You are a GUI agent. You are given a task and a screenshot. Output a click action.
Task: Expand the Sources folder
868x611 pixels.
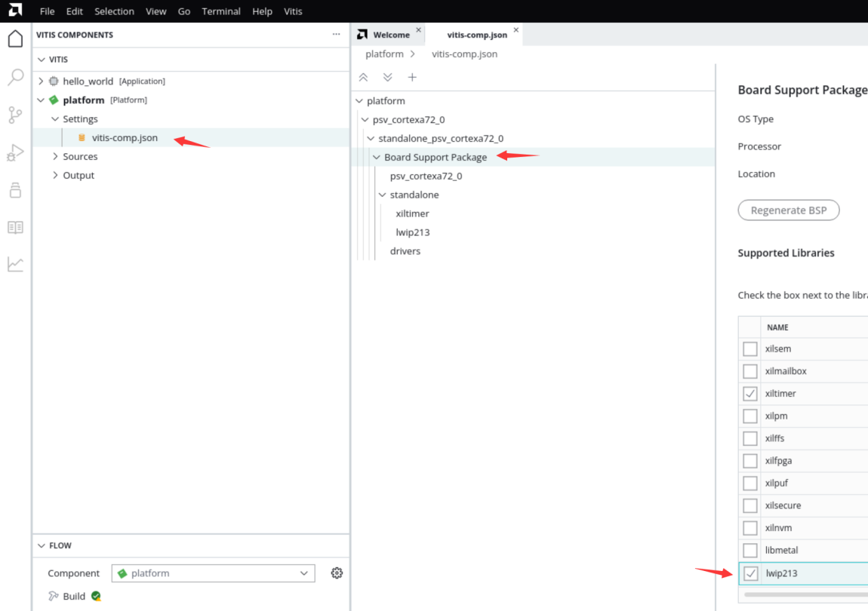55,157
